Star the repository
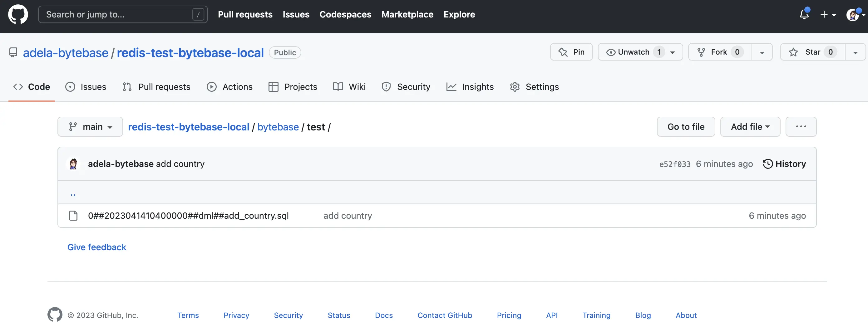This screenshot has width=868, height=332. coord(813,52)
